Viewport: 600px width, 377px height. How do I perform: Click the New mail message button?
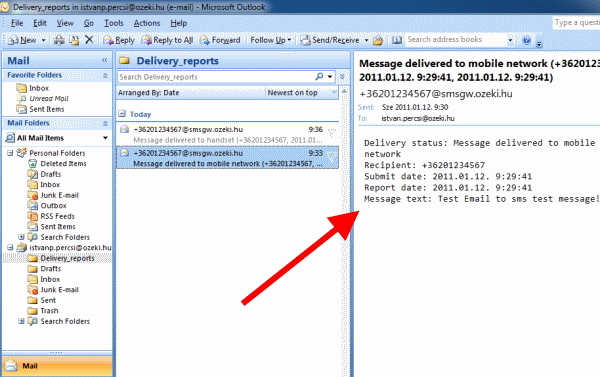click(x=23, y=40)
